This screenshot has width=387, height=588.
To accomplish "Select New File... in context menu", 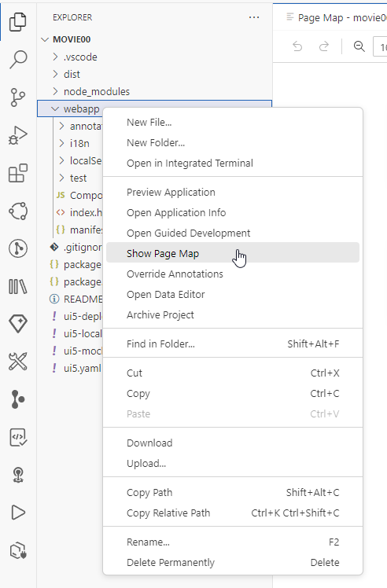I will [x=233, y=123].
